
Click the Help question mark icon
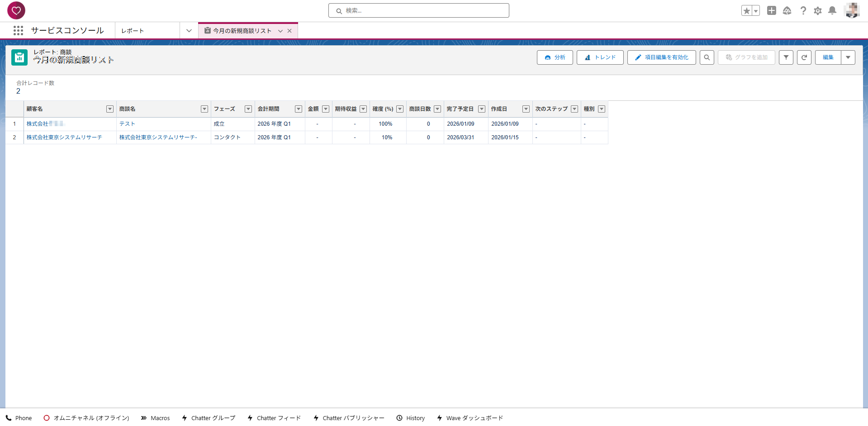(803, 10)
